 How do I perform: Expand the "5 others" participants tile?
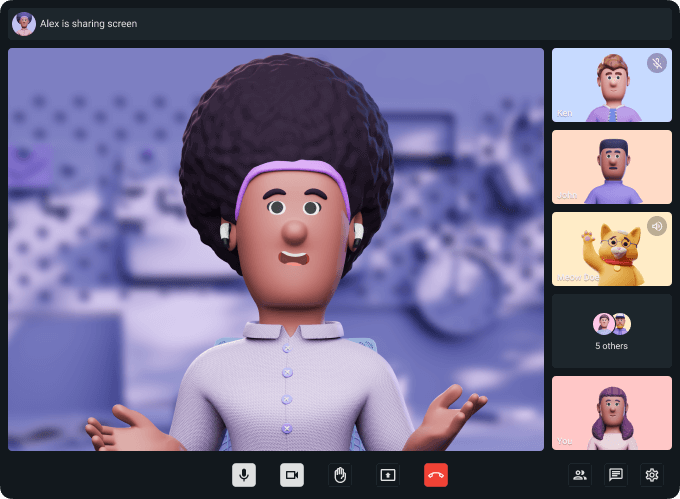[x=611, y=331]
